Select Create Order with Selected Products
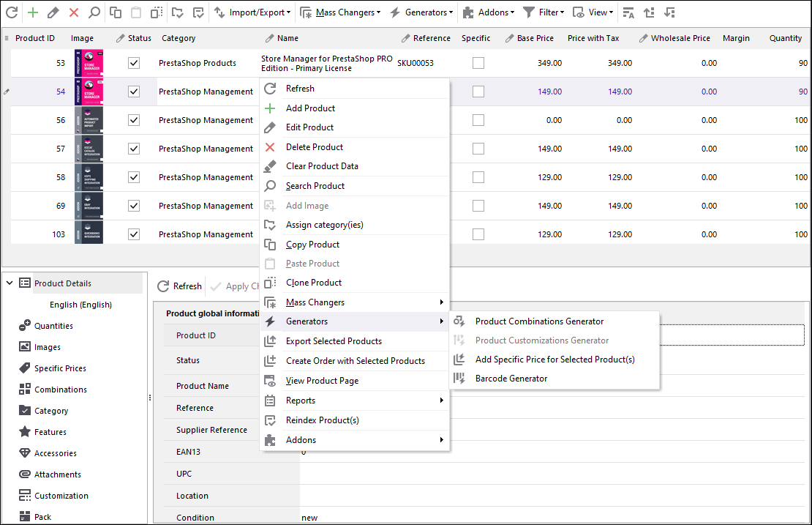This screenshot has width=812, height=525. pyautogui.click(x=356, y=361)
